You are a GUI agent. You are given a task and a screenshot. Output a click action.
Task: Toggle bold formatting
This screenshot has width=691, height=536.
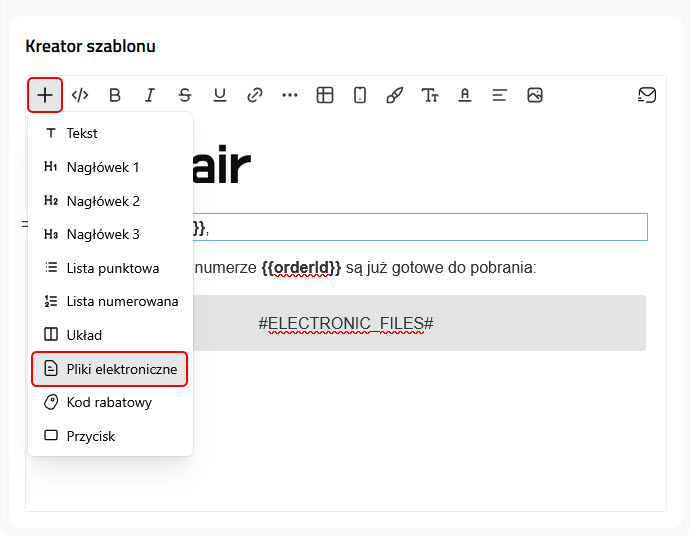coord(115,95)
